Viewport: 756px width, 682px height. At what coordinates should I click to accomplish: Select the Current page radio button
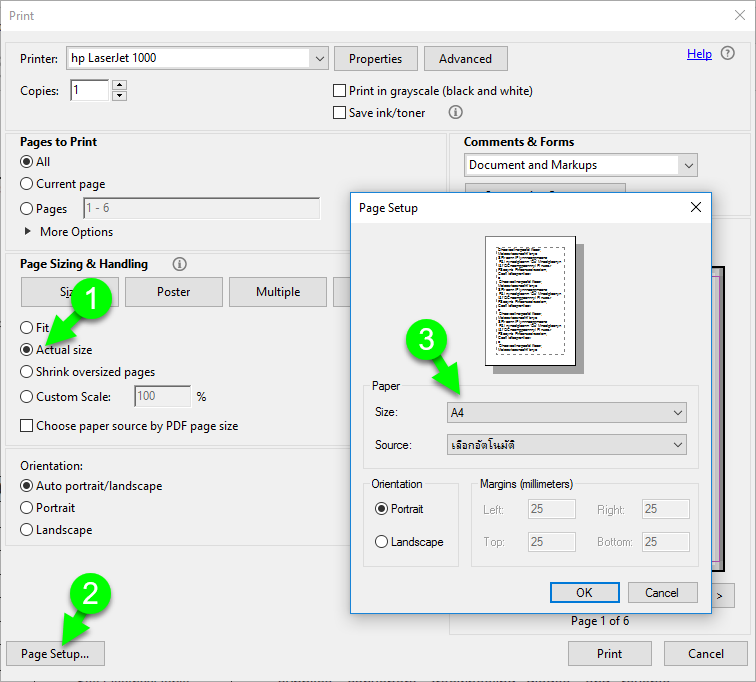[x=27, y=184]
